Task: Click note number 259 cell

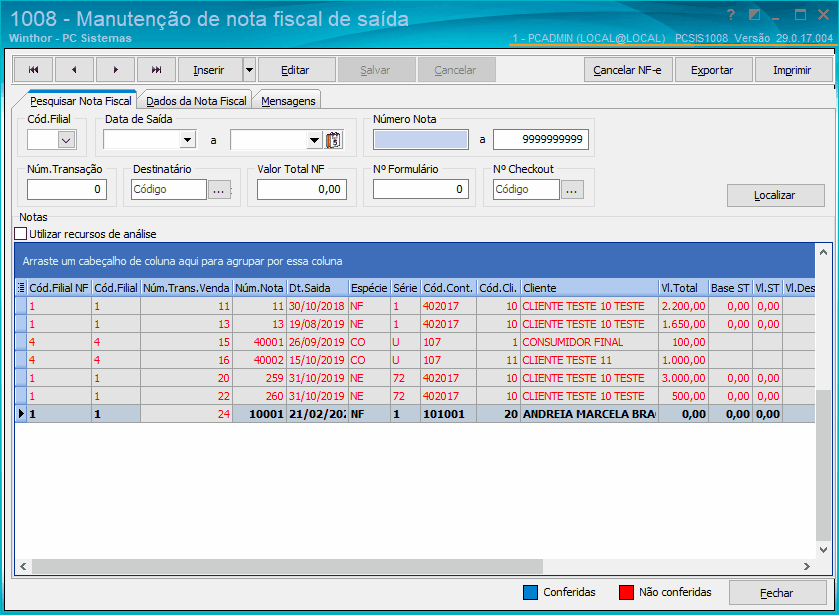Action: [260, 378]
